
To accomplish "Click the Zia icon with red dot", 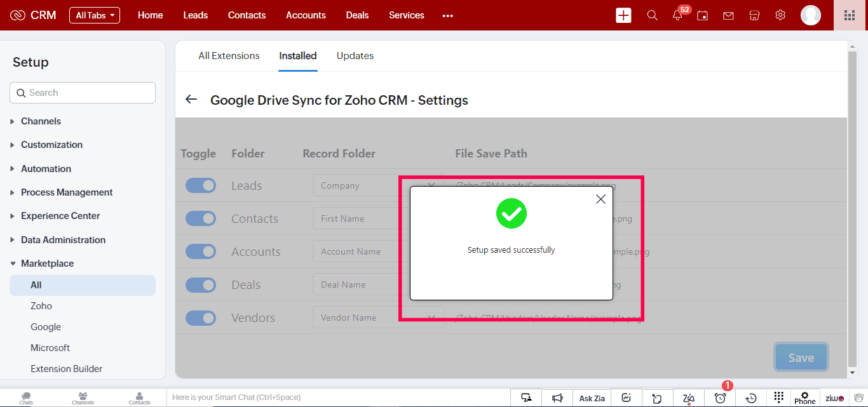I will pyautogui.click(x=689, y=398).
